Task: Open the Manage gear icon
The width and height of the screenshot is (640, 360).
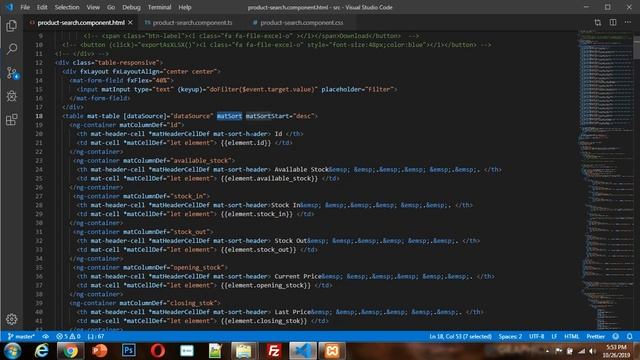Action: (x=11, y=319)
